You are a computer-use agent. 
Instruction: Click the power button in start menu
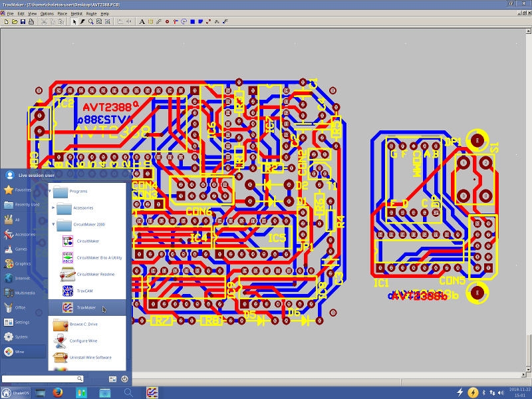(x=124, y=378)
